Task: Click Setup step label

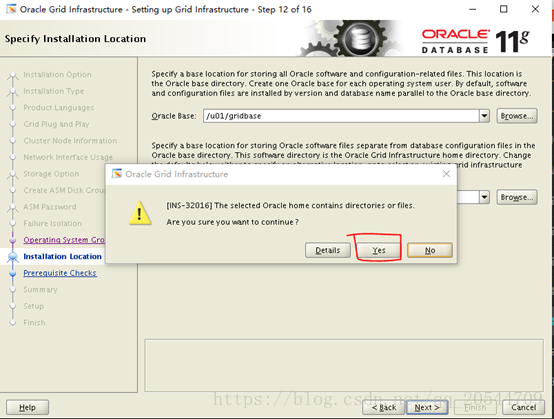Action: (x=34, y=306)
